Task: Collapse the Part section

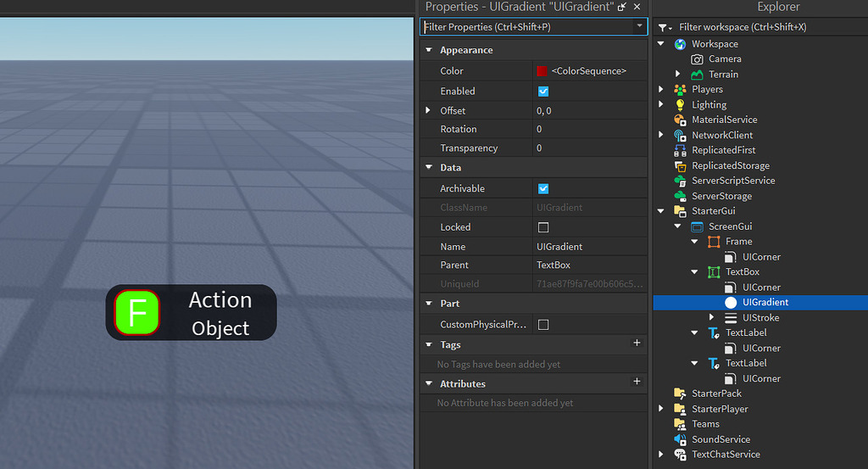Action: 428,304
